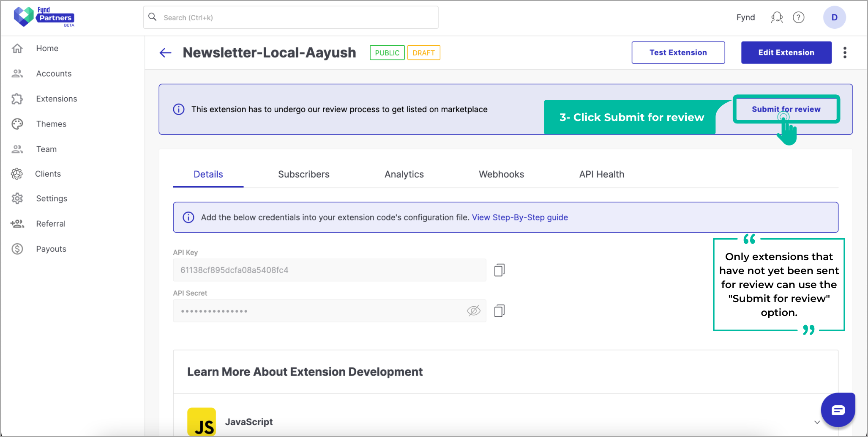The height and width of the screenshot is (437, 868).
Task: Click the API Key field
Action: point(330,270)
